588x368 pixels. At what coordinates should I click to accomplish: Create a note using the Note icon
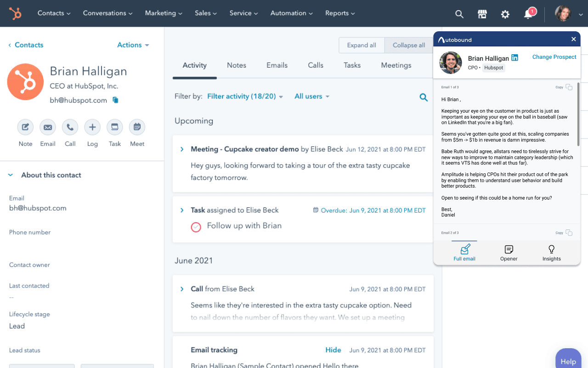point(25,127)
